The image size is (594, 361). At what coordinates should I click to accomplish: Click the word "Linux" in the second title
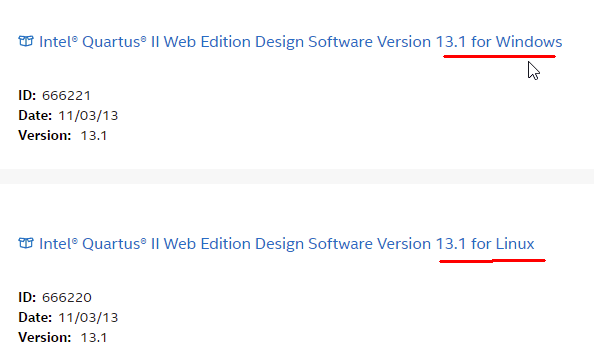(x=515, y=244)
